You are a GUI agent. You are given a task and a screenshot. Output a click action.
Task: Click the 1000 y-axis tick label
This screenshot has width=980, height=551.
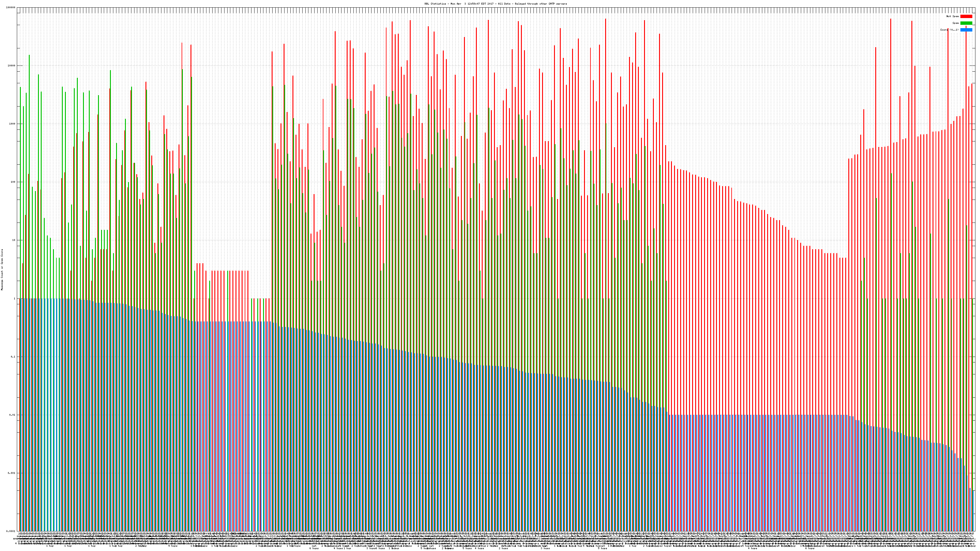point(13,124)
